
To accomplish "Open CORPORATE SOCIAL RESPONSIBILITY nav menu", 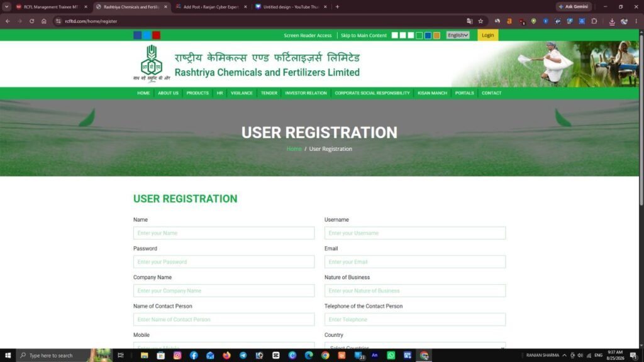I will tap(372, 93).
